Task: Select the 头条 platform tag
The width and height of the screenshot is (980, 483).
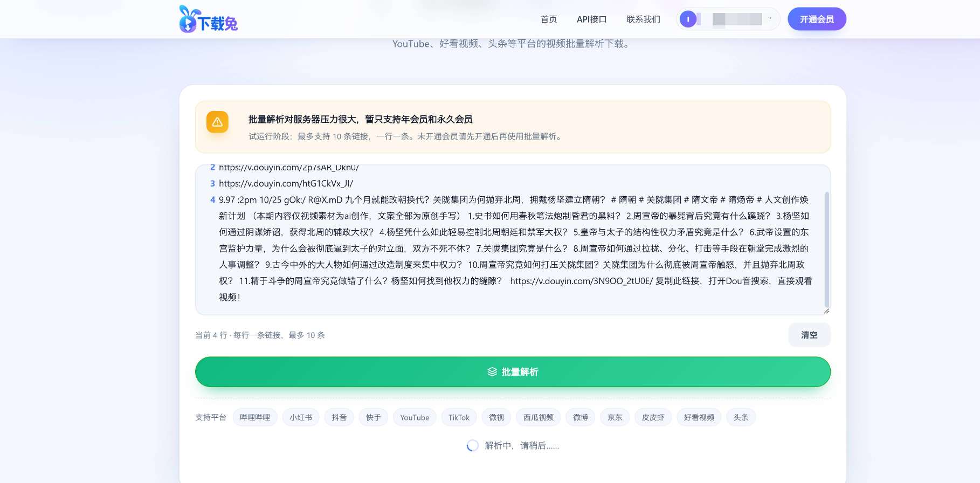Action: pyautogui.click(x=741, y=417)
